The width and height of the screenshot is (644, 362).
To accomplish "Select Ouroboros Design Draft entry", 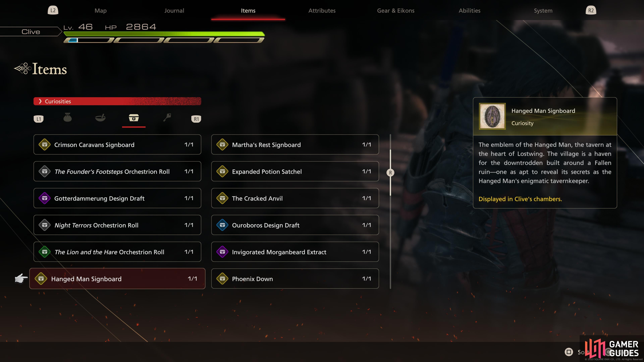I will tap(295, 225).
